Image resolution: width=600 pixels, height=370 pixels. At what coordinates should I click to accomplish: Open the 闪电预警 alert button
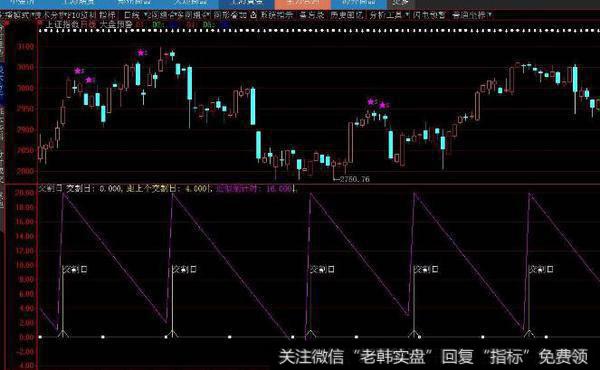(429, 15)
